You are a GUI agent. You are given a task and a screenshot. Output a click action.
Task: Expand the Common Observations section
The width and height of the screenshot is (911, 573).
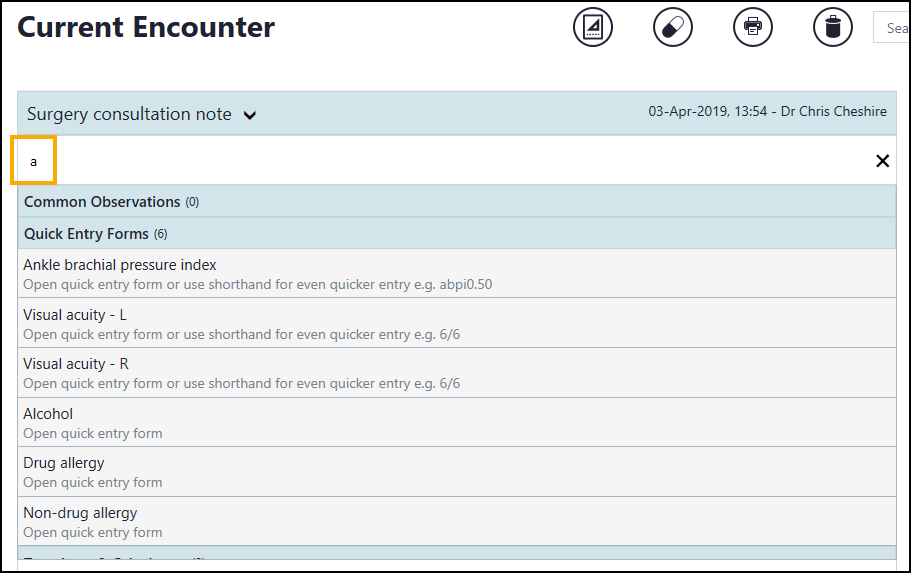click(x=102, y=202)
